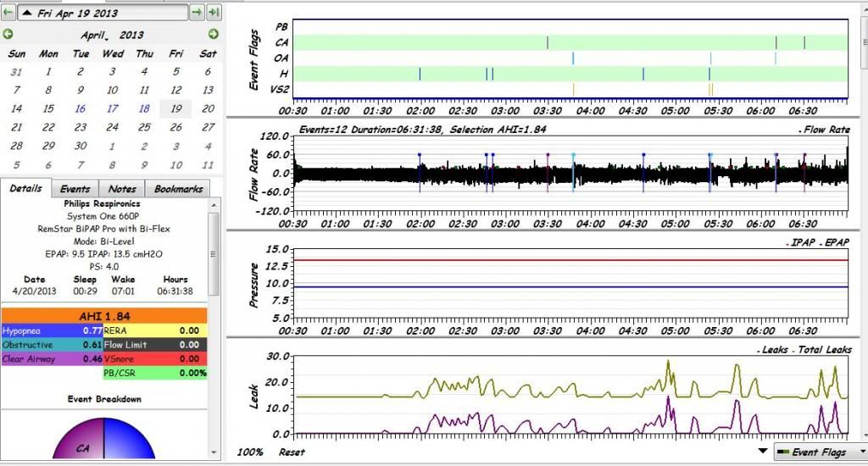The width and height of the screenshot is (868, 466).
Task: Open the Bookmarks tab
Action: [178, 189]
